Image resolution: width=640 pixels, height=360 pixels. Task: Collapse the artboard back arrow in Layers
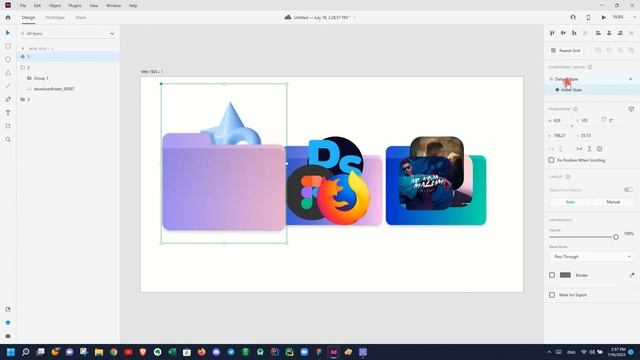click(23, 49)
